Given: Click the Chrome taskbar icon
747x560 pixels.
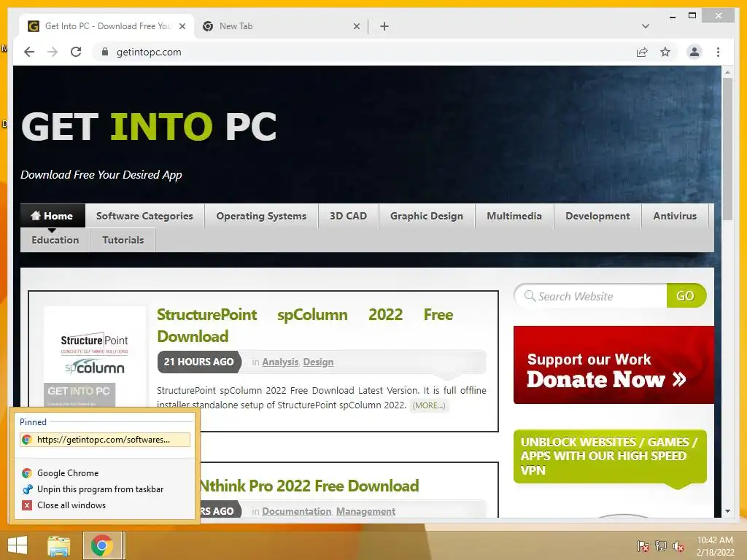Looking at the screenshot, I should click(x=101, y=545).
